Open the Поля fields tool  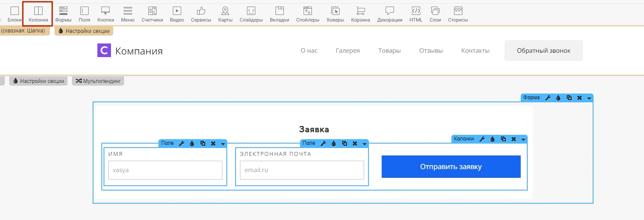click(x=84, y=14)
